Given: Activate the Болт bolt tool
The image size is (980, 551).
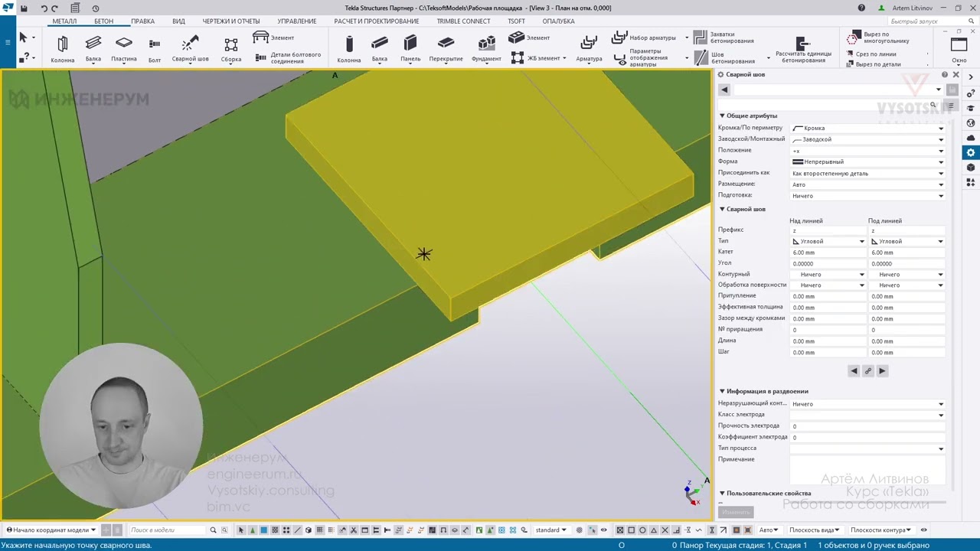Looking at the screenshot, I should [x=155, y=49].
